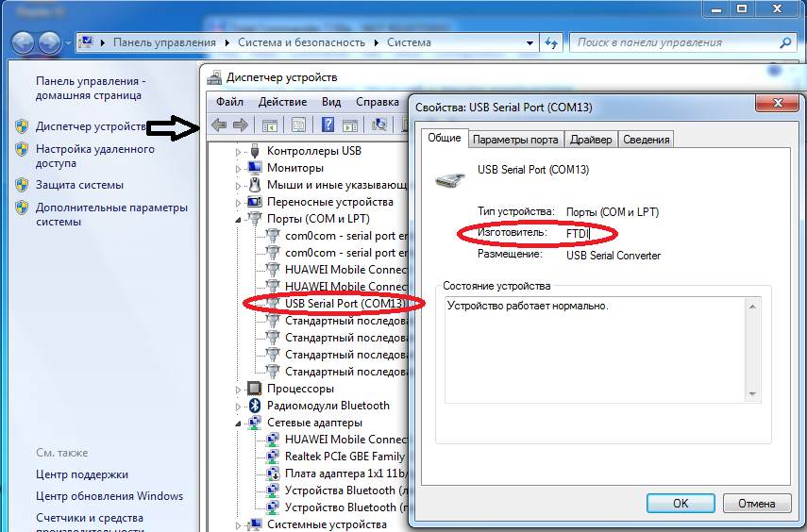Image resolution: width=807 pixels, height=532 pixels.
Task: Open the blue question-mark Help icon
Action: [x=328, y=125]
